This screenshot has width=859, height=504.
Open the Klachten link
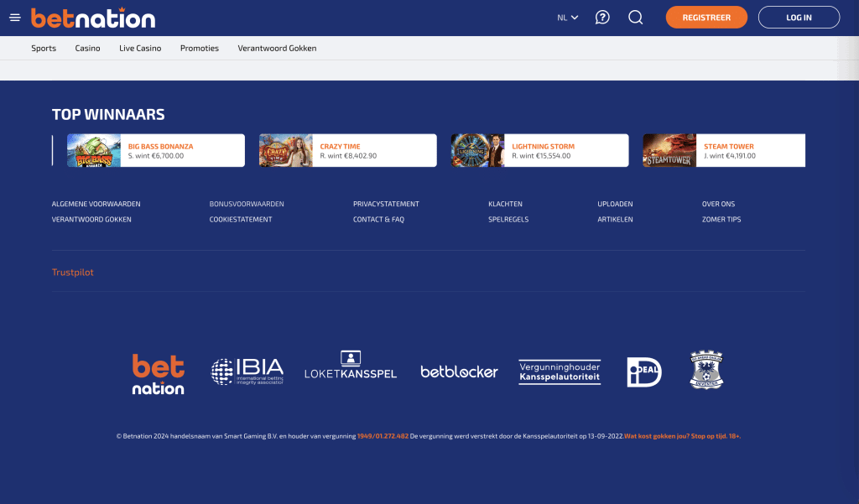point(505,204)
